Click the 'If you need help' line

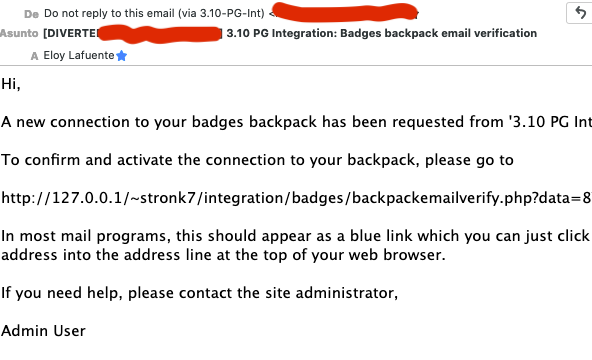[x=199, y=293]
